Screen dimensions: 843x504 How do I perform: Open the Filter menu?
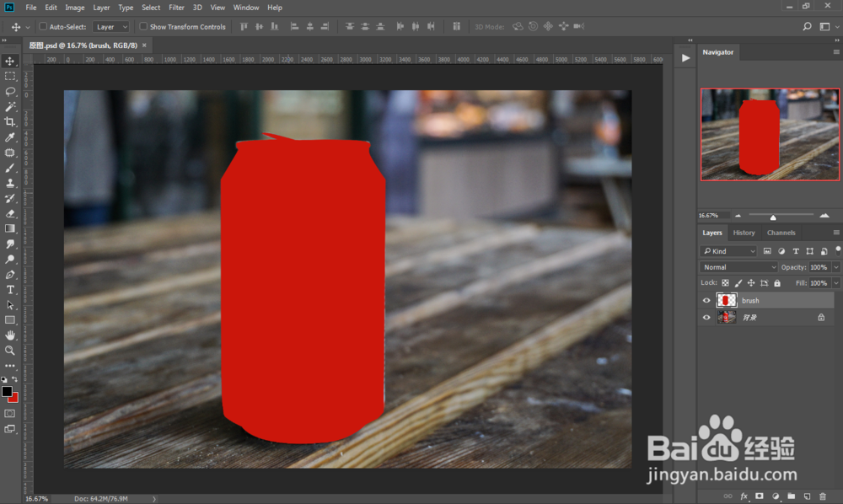coord(176,8)
